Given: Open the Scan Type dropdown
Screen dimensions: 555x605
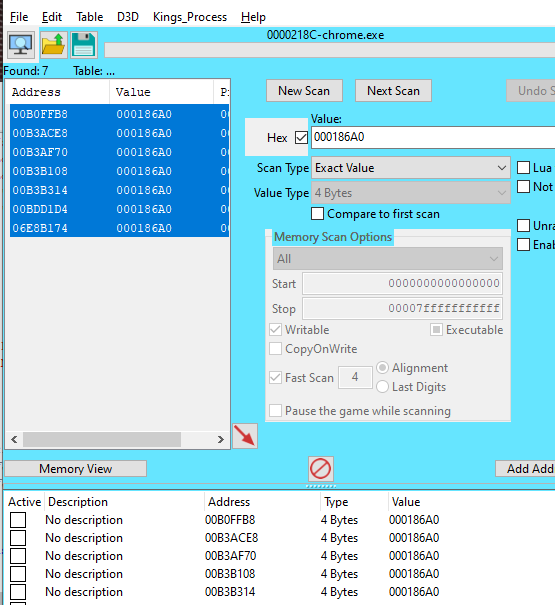Looking at the screenshot, I should click(x=411, y=168).
